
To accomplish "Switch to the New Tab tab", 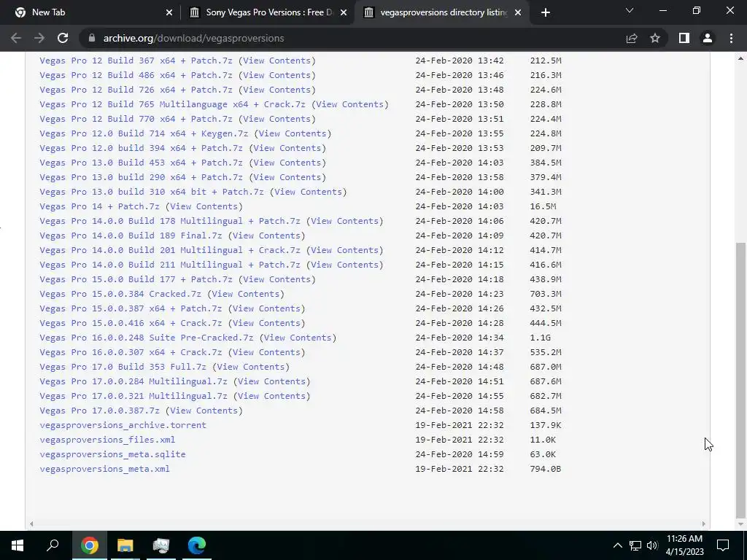I will tap(90, 12).
